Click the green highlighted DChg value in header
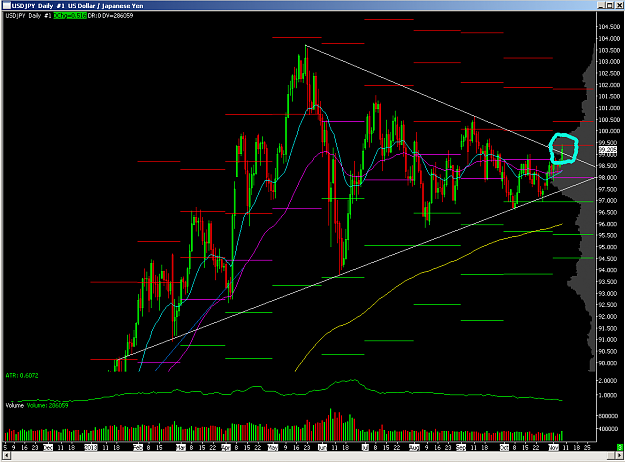Image resolution: width=625 pixels, height=462 pixels. (x=70, y=16)
